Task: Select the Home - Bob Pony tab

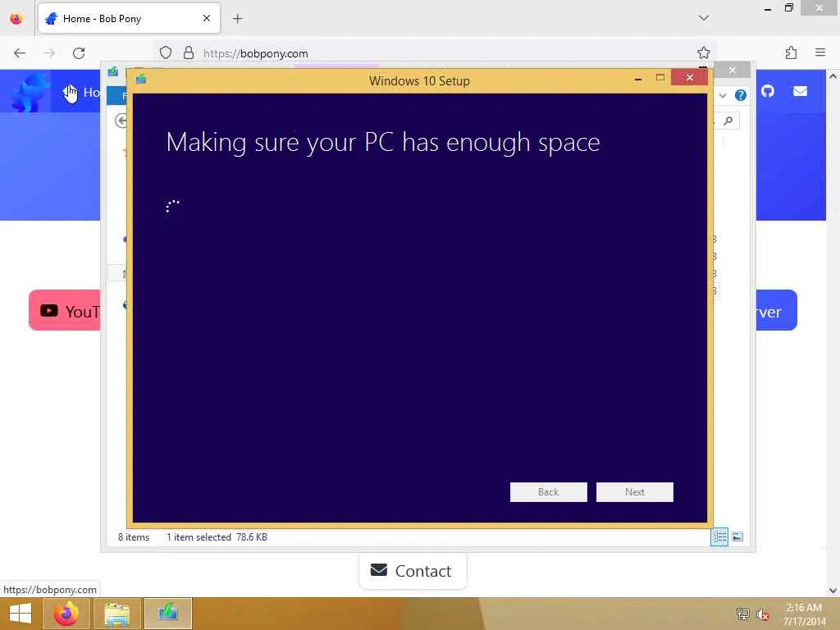Action: tap(129, 19)
